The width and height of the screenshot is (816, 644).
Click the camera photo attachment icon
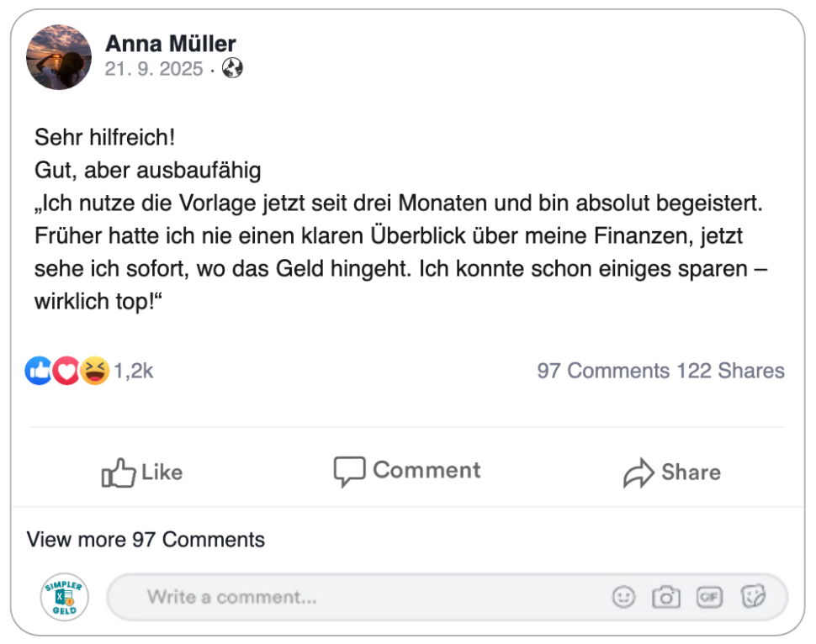tap(666, 597)
